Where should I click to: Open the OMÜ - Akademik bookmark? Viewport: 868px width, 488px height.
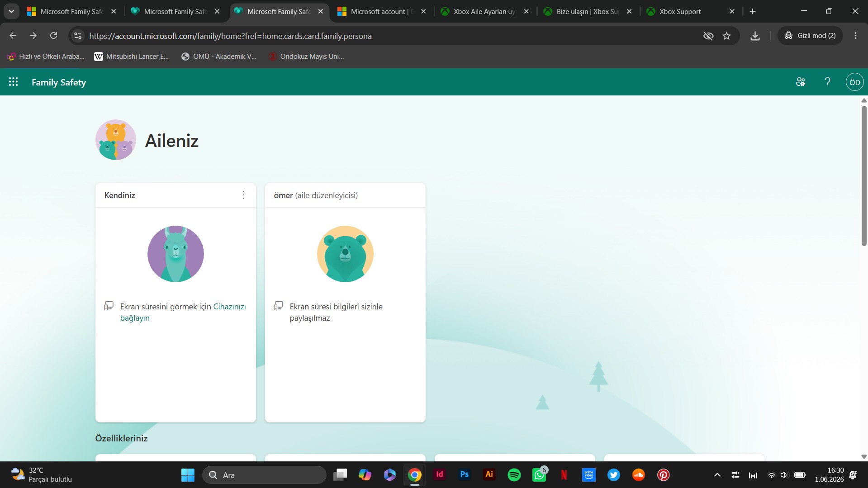tap(218, 57)
